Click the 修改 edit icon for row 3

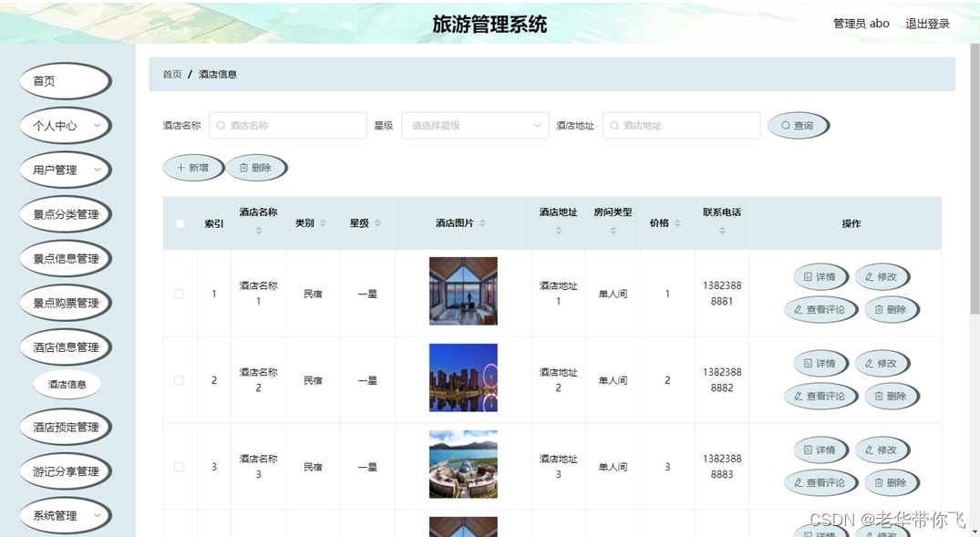[870, 449]
